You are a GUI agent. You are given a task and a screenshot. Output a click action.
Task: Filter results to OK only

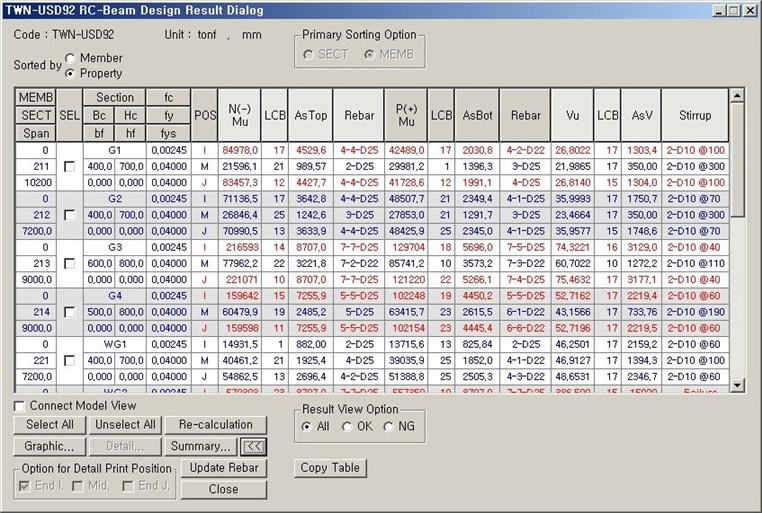click(x=347, y=427)
